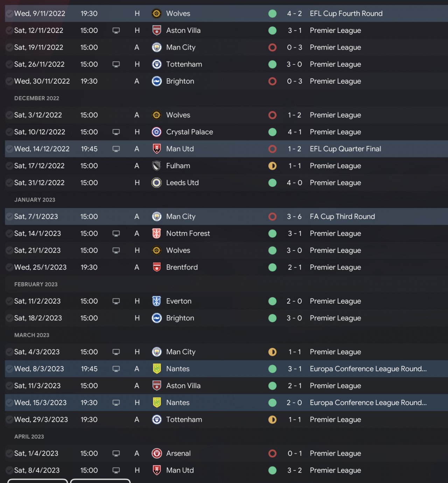
Task: Click the yellow draw indicator on the Fulham row
Action: (x=272, y=166)
